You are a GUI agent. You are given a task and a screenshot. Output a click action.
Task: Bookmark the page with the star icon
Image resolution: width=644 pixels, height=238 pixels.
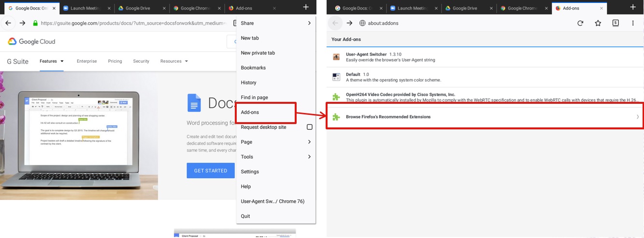598,23
